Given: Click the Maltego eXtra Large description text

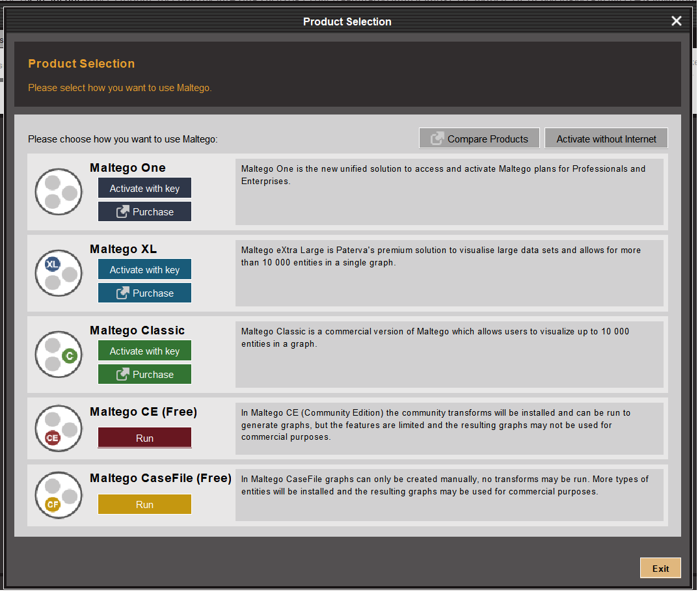Looking at the screenshot, I should coord(442,257).
